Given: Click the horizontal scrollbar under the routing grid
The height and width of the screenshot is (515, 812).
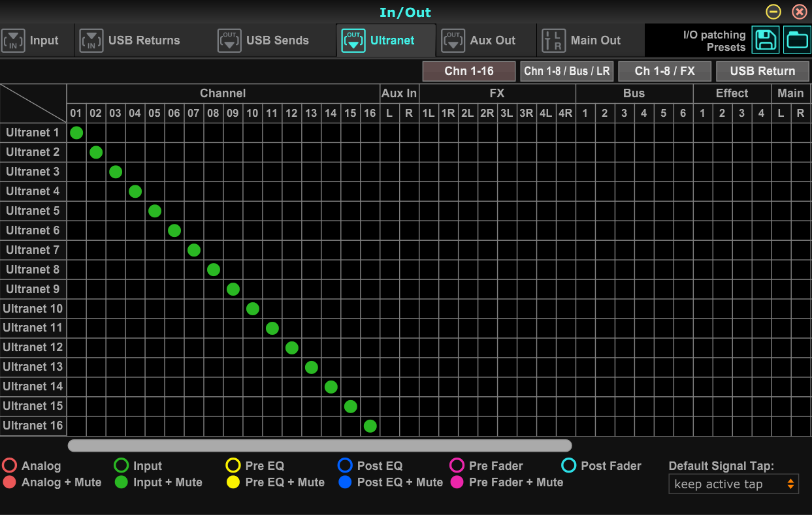Looking at the screenshot, I should [320, 445].
